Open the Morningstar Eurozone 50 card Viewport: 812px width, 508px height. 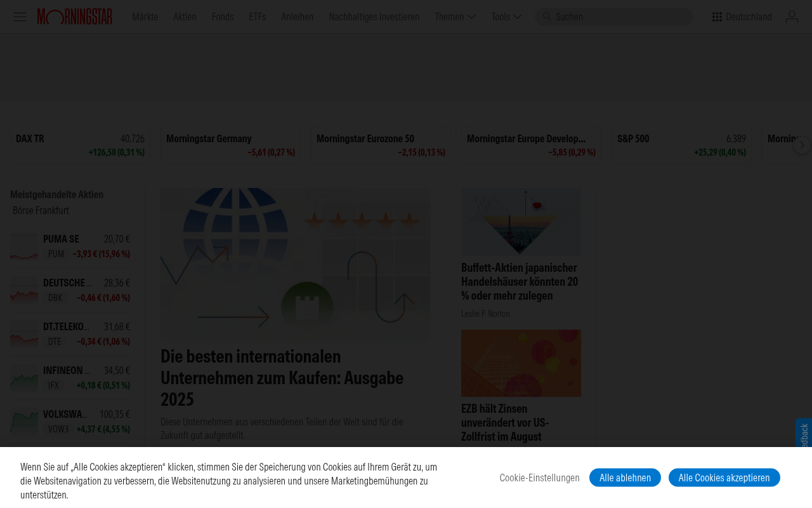381,145
